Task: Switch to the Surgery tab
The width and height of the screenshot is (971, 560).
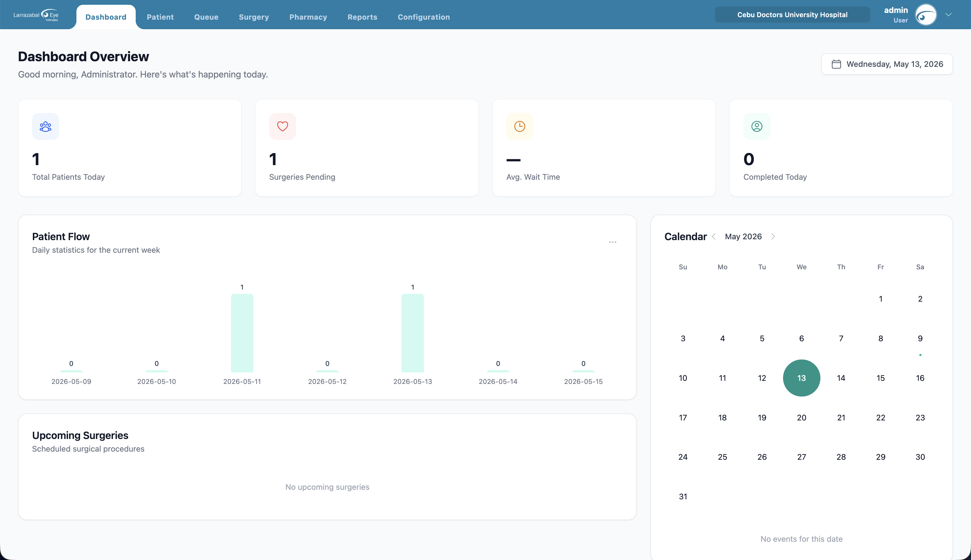Action: tap(253, 17)
